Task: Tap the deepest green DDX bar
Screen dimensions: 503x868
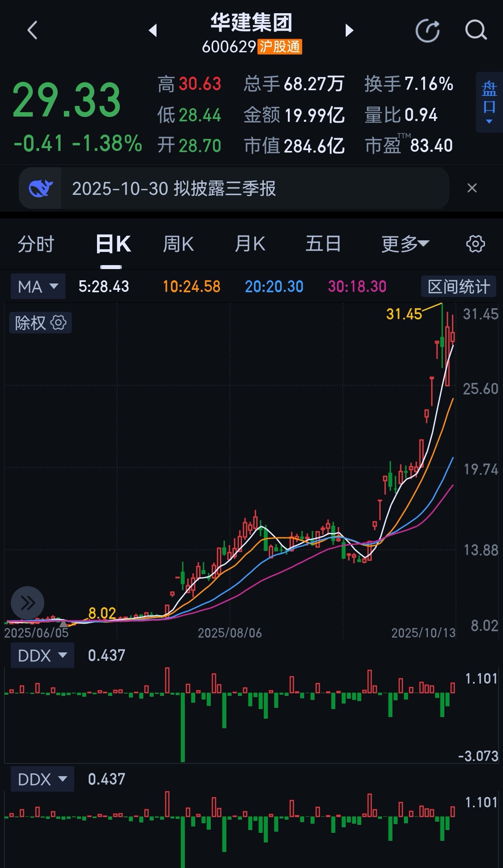Action: point(183,727)
